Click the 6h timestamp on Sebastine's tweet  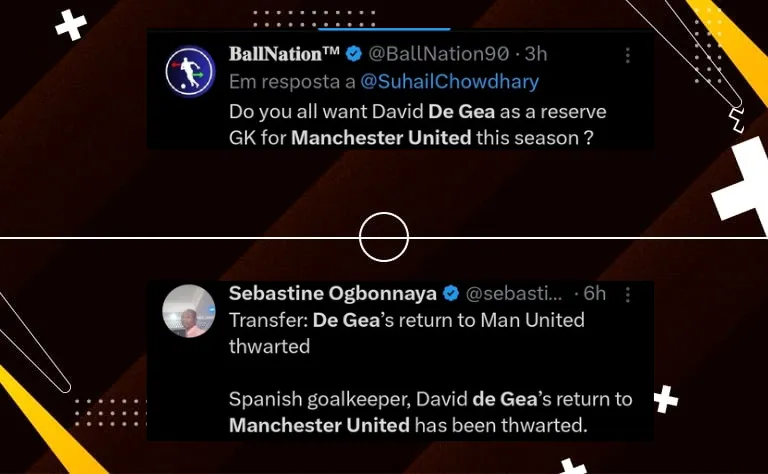[595, 294]
